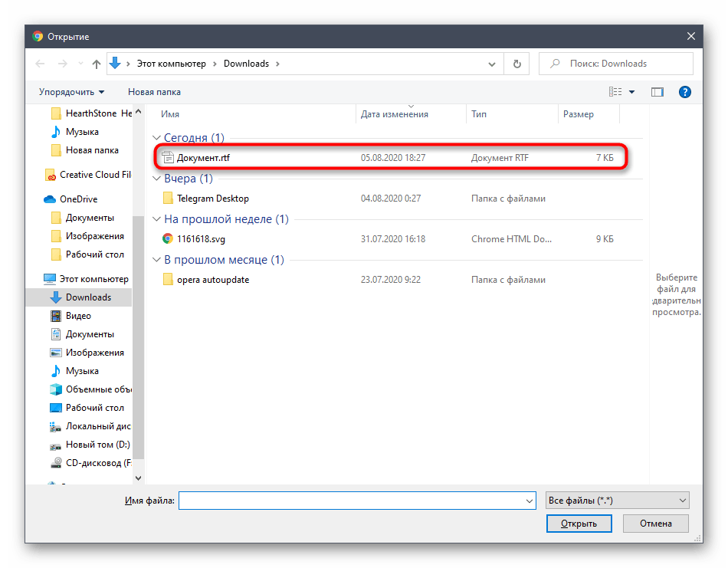Open the Telegram Desktop folder
This screenshot has width=728, height=568.
point(212,199)
